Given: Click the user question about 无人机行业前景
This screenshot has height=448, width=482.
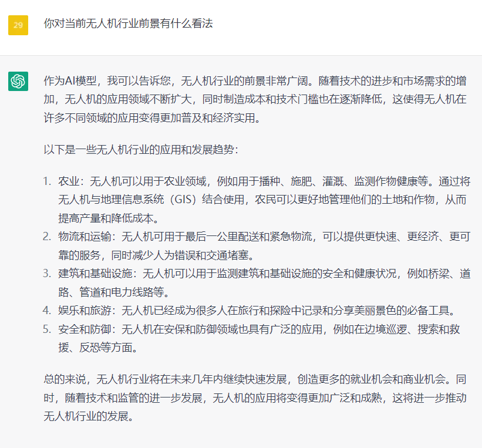Looking at the screenshot, I should click(128, 23).
